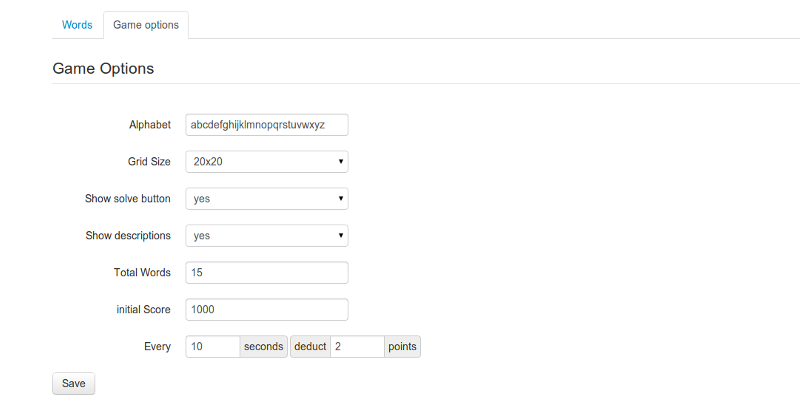
Task: Click the Grid Size label
Action: [149, 162]
